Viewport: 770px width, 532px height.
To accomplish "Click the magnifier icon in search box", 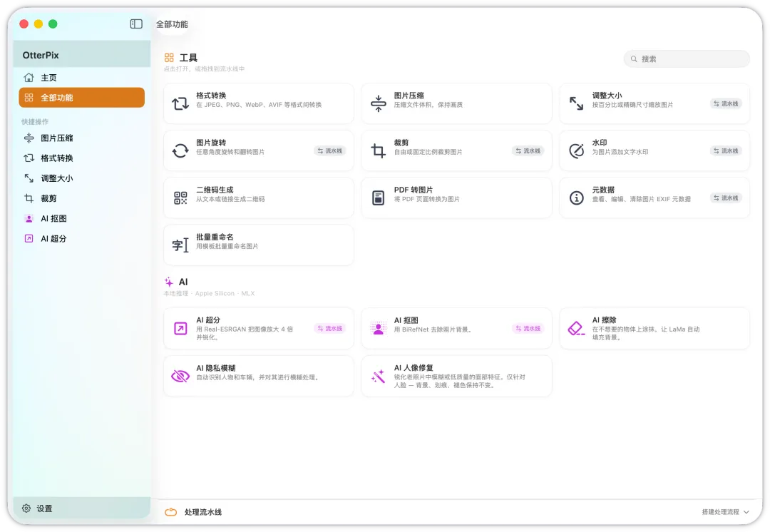I will click(x=634, y=59).
